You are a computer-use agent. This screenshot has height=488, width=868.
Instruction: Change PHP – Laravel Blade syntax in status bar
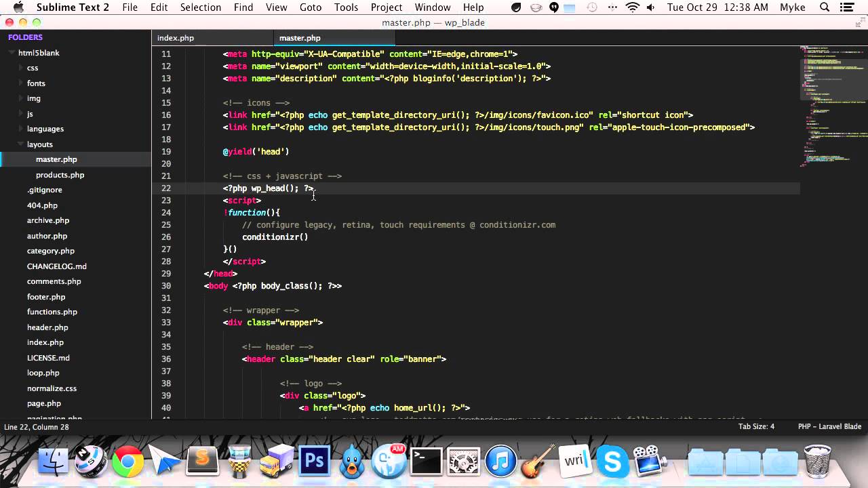(829, 426)
